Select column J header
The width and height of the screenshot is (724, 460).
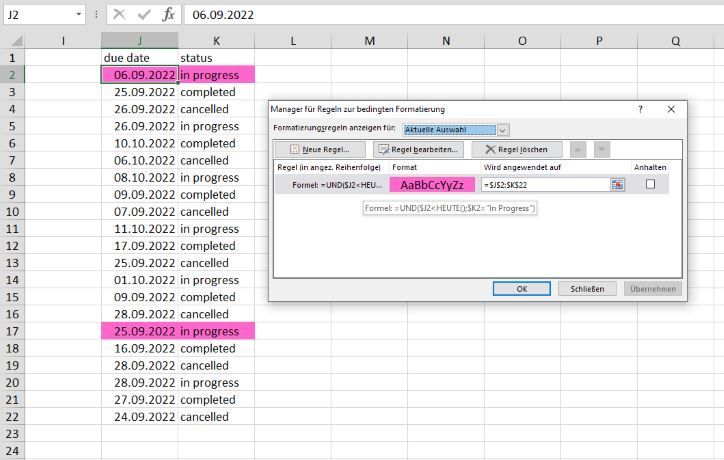139,41
